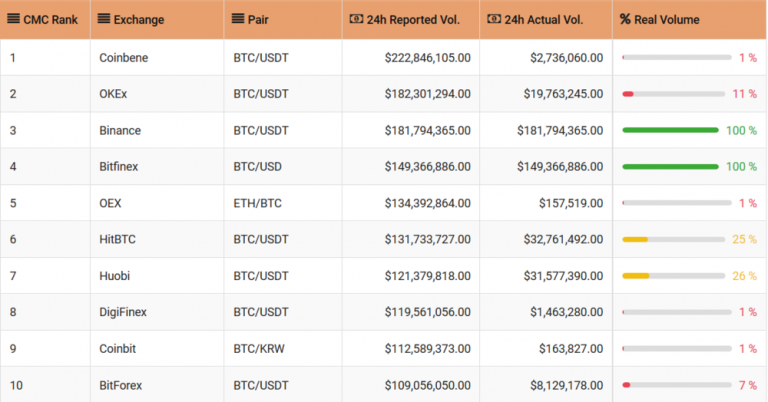Image resolution: width=768 pixels, height=402 pixels.
Task: Click Coinbit real volume progress bar
Action: click(x=677, y=349)
